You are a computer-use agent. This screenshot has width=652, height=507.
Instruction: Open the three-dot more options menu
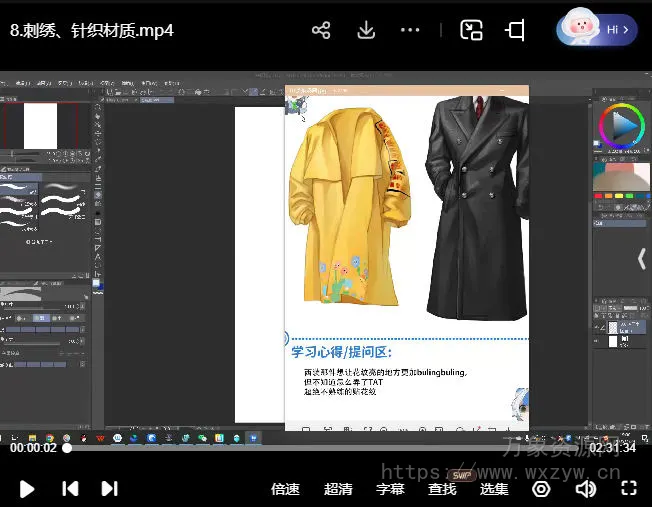(x=410, y=30)
